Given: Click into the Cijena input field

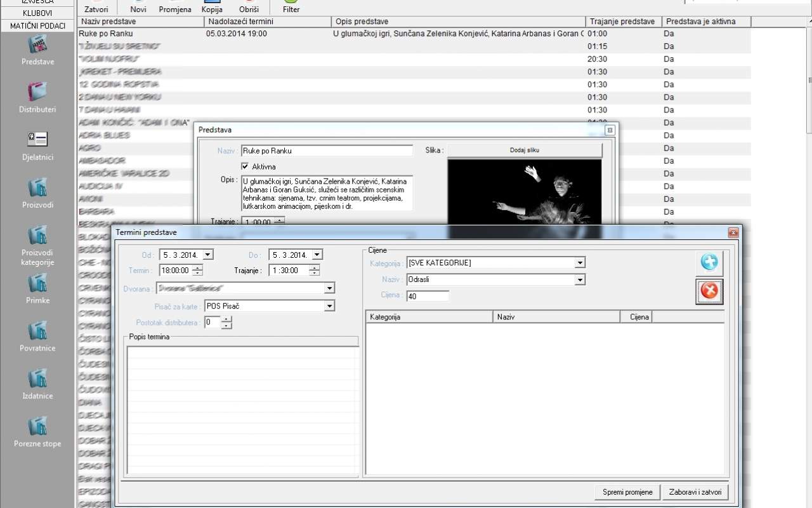Looking at the screenshot, I should [428, 296].
